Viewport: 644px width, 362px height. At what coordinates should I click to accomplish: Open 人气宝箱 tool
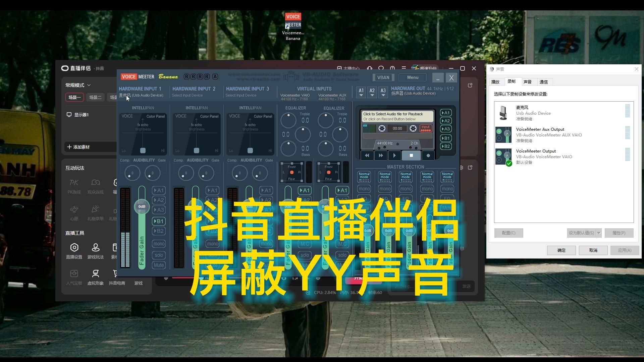[74, 277]
